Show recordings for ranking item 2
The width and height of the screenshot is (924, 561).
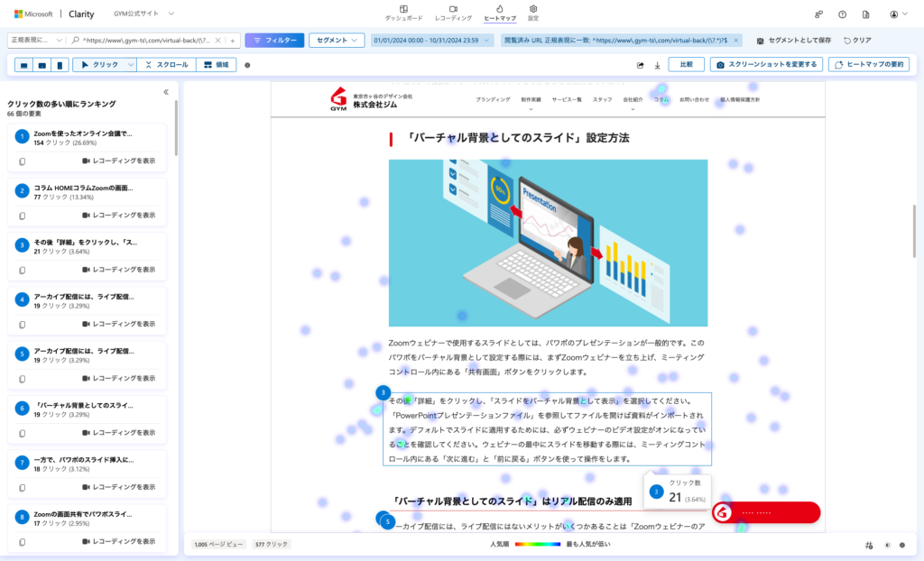tap(118, 215)
